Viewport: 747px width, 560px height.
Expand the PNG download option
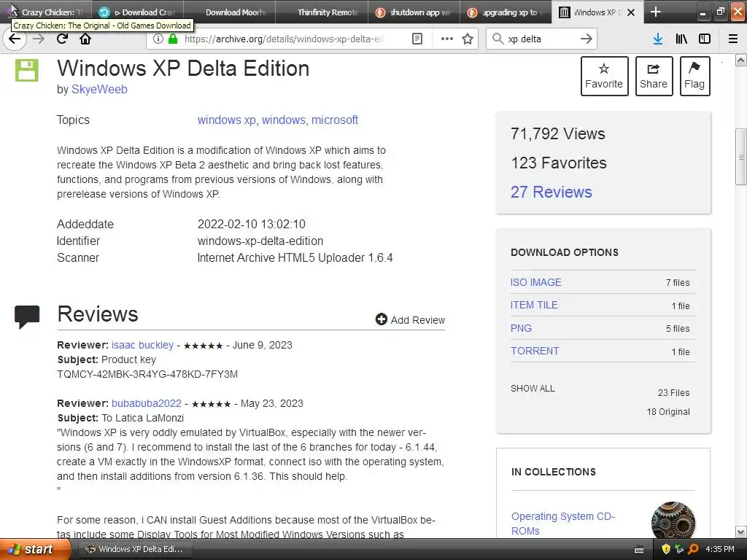(x=521, y=328)
